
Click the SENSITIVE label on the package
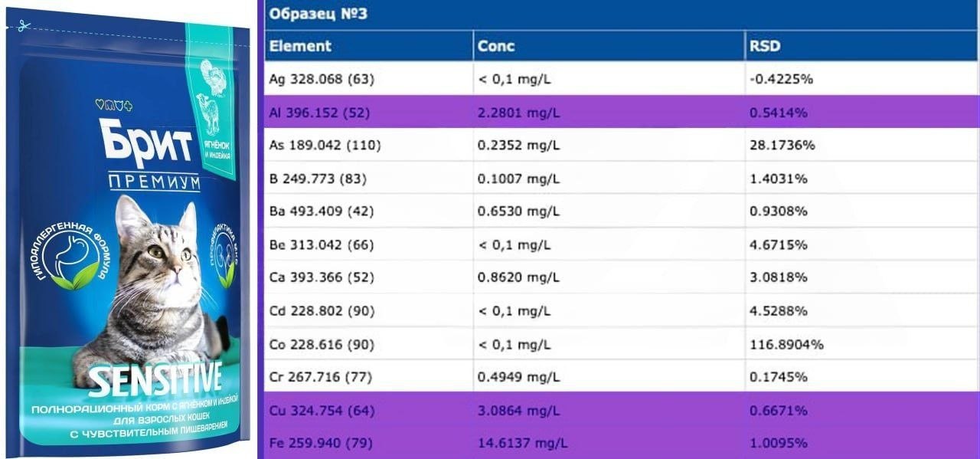coord(155,379)
